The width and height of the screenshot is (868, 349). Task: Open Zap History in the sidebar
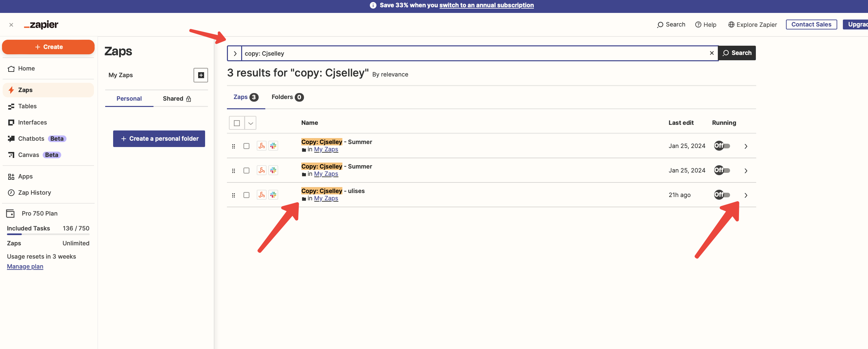pyautogui.click(x=48, y=192)
